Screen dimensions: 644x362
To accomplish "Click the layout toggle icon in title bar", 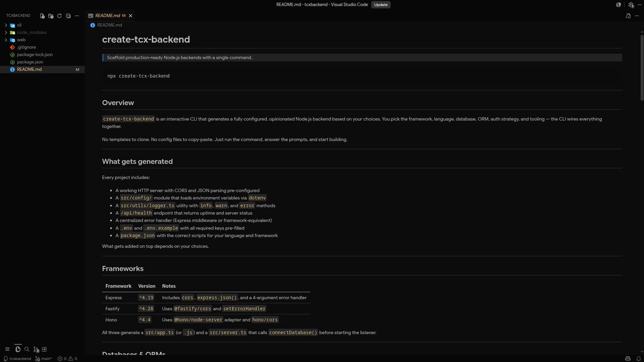I will pyautogui.click(x=619, y=4).
